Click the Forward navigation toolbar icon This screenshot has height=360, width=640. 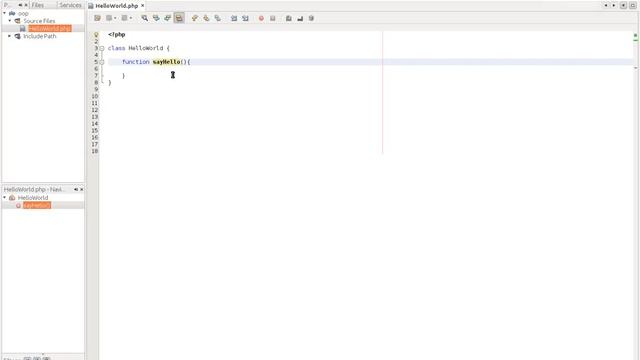tap(124, 18)
